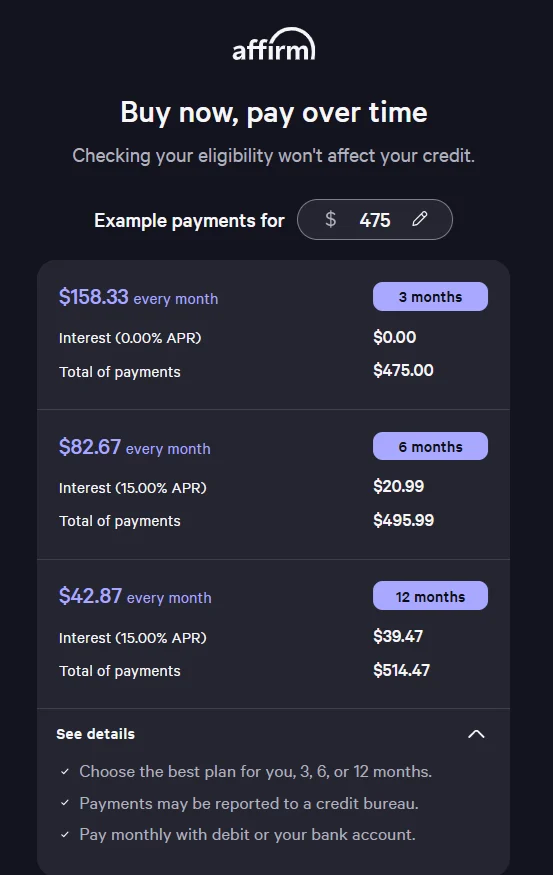Screen dimensions: 553x875
Task: Click the $0.00 interest value
Action: tap(395, 337)
